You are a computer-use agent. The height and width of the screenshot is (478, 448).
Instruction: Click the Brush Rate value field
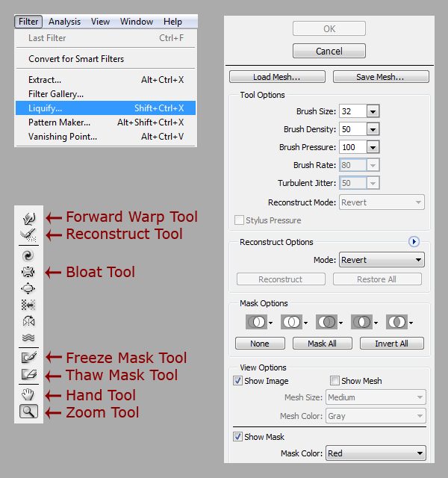click(x=353, y=165)
